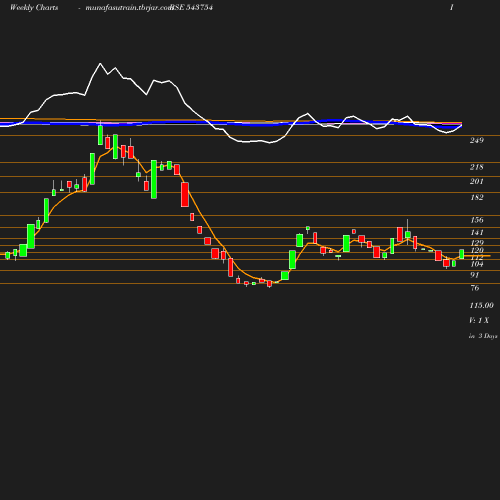Click the "BSE 543754" symbol label
The height and width of the screenshot is (500, 500).
[x=192, y=7]
